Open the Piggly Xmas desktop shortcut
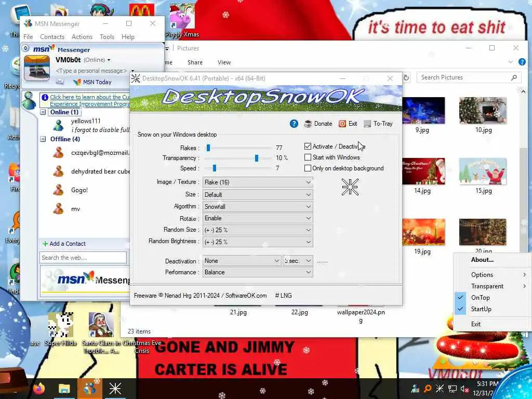The width and height of the screenshot is (532, 399). click(182, 20)
